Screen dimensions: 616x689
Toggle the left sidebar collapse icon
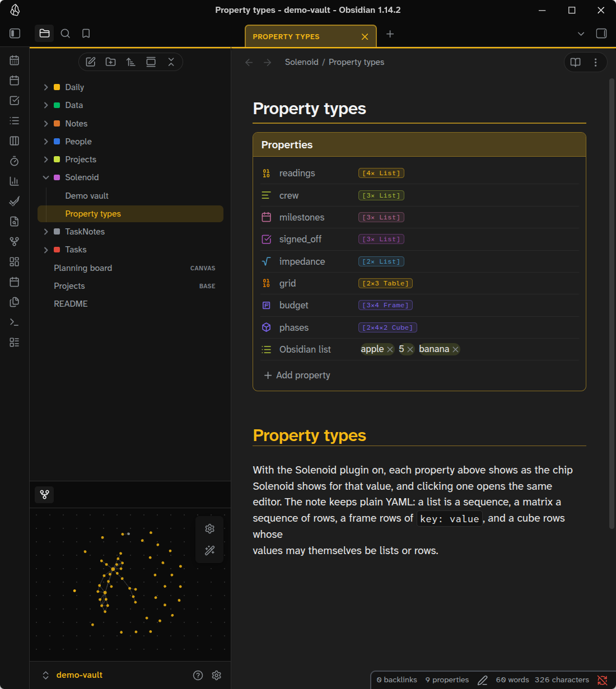[x=15, y=34]
